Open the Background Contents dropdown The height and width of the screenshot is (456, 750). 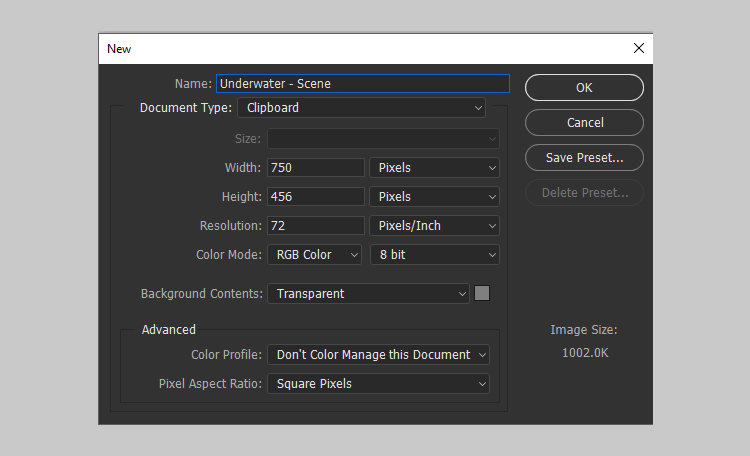click(x=368, y=294)
